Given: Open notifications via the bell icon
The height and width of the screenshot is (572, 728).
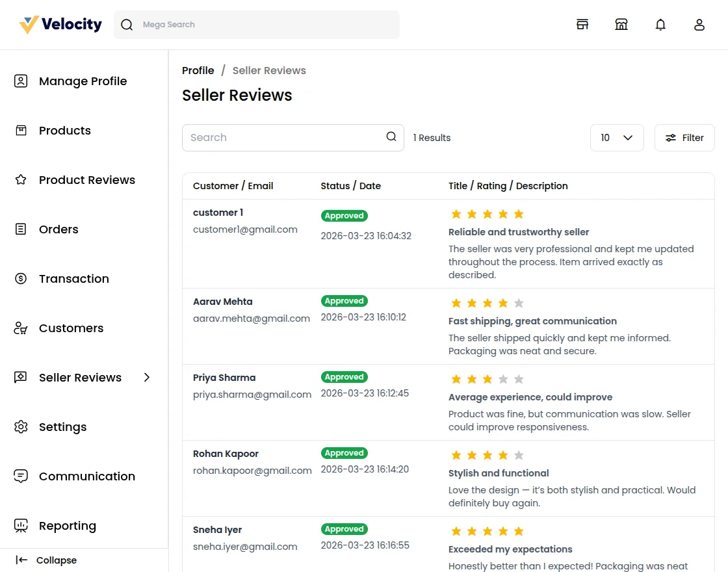Looking at the screenshot, I should (x=660, y=24).
